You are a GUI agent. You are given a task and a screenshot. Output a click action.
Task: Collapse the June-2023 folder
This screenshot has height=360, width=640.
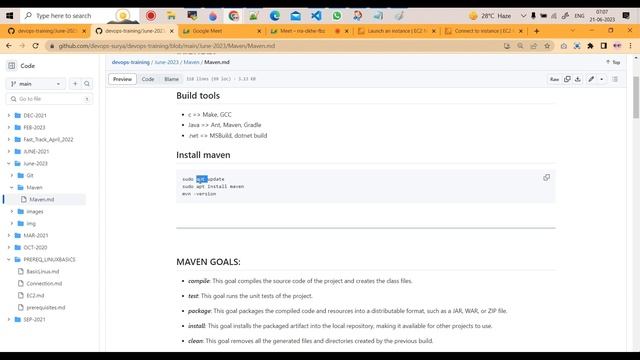click(x=9, y=164)
